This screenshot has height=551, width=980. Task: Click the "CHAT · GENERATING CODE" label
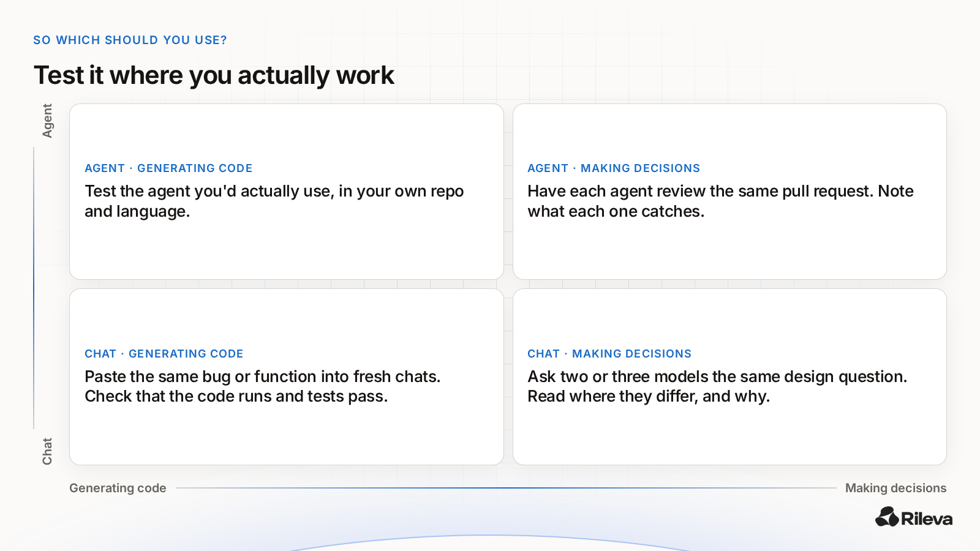(164, 354)
